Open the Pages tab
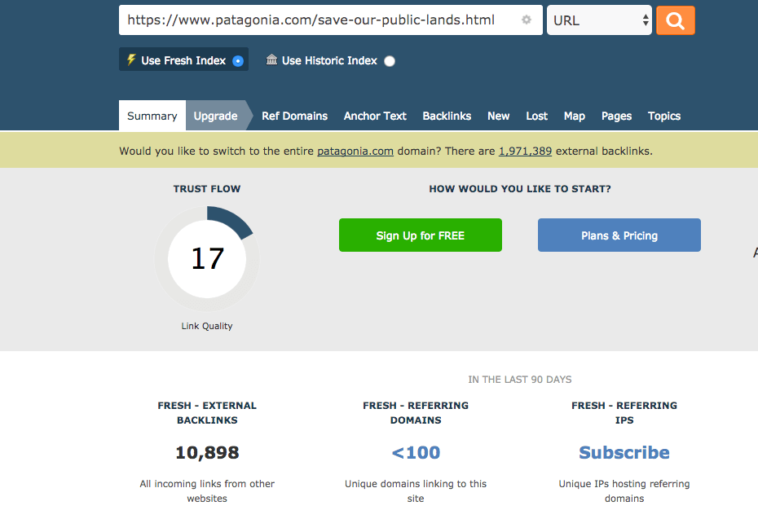Viewport: 758px width, 532px height. [x=616, y=116]
